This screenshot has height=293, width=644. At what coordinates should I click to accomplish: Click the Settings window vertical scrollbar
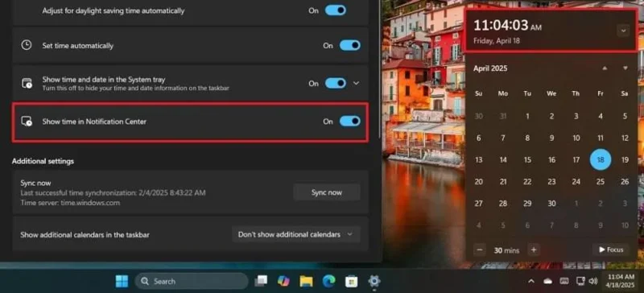tap(379, 70)
